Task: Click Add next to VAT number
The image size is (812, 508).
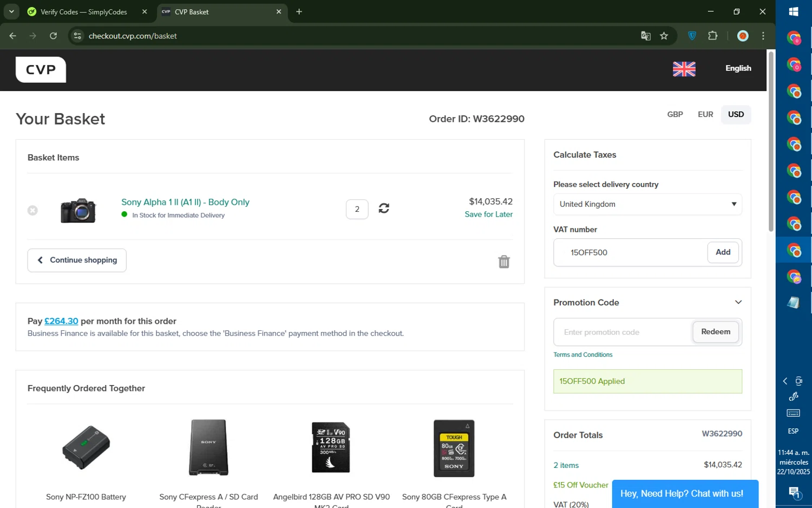Action: point(723,252)
